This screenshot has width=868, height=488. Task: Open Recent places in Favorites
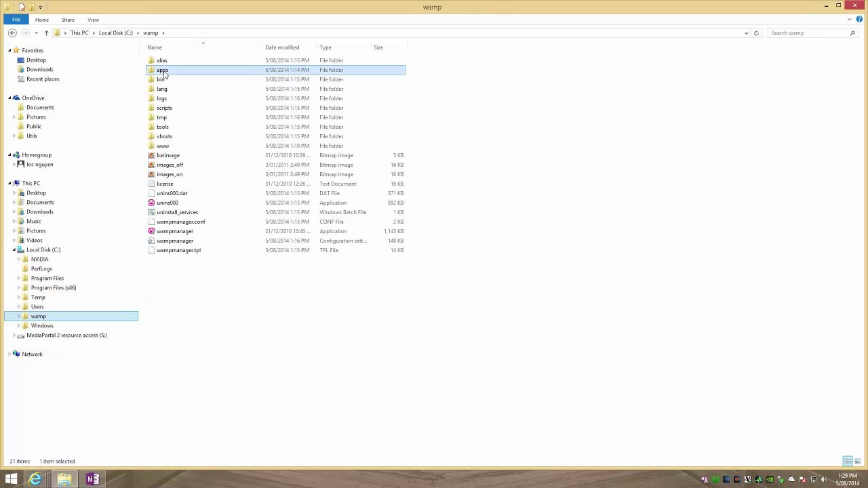coord(42,79)
